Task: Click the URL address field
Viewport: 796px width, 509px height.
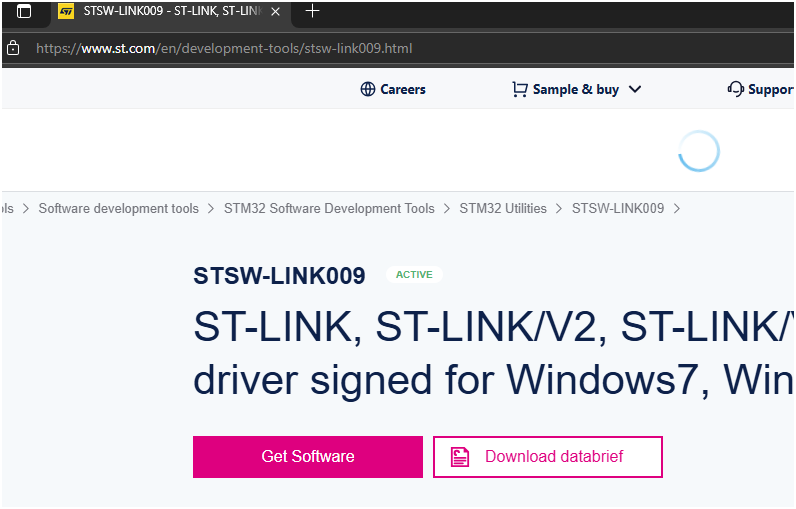Action: (224, 49)
